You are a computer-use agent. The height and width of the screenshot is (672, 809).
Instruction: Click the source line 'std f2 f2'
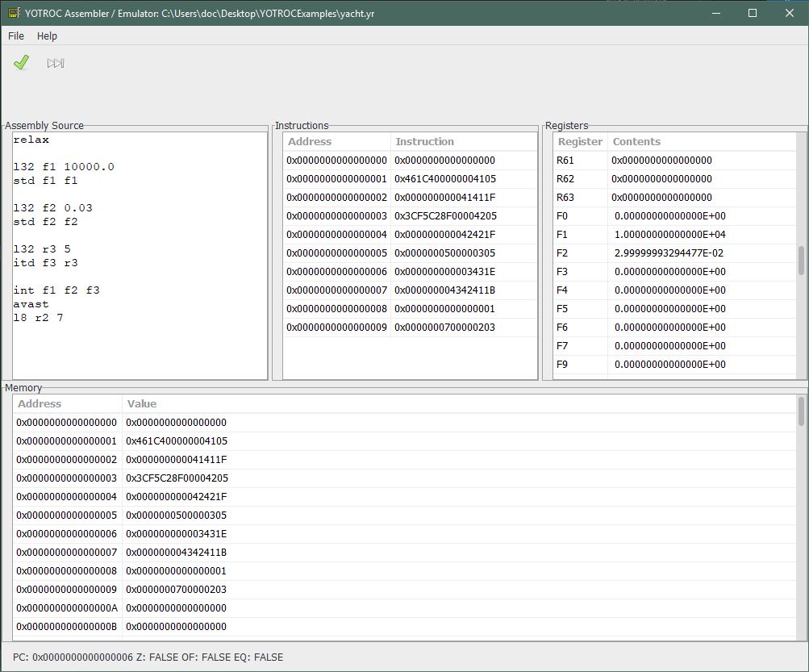[x=45, y=222]
